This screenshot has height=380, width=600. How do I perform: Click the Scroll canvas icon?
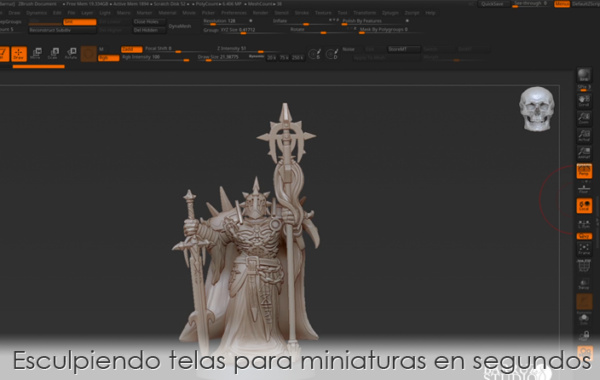584,101
